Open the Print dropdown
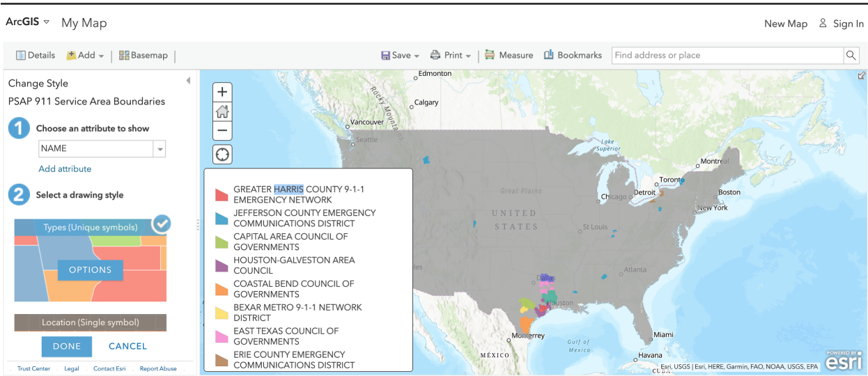 pos(451,55)
